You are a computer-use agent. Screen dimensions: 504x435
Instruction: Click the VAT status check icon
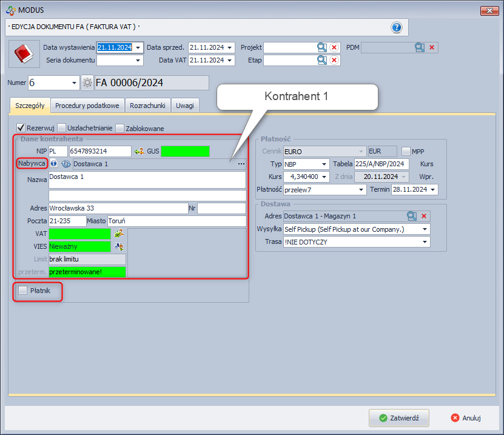click(x=119, y=234)
